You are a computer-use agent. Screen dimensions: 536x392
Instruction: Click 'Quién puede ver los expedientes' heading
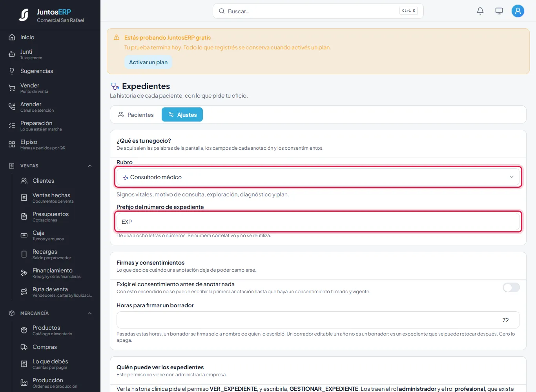[160, 367]
